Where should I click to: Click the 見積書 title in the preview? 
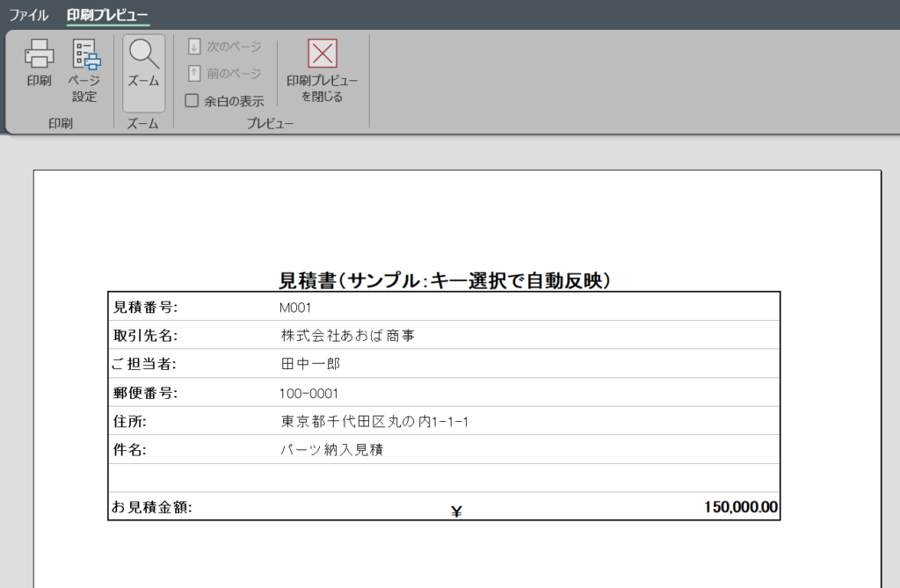tap(444, 280)
